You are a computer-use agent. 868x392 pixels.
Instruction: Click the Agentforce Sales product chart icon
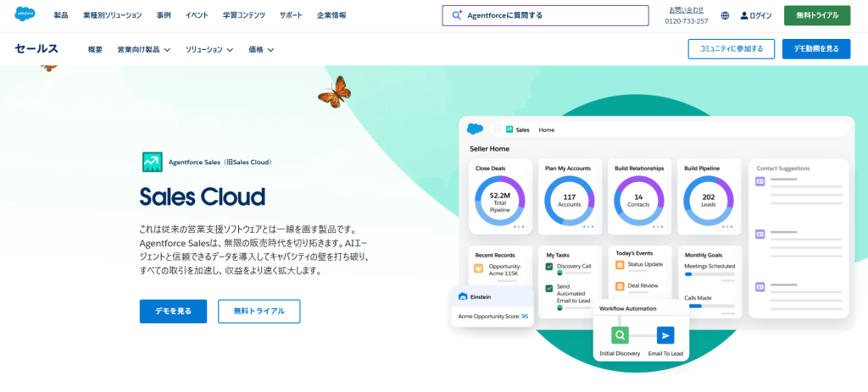pyautogui.click(x=152, y=162)
